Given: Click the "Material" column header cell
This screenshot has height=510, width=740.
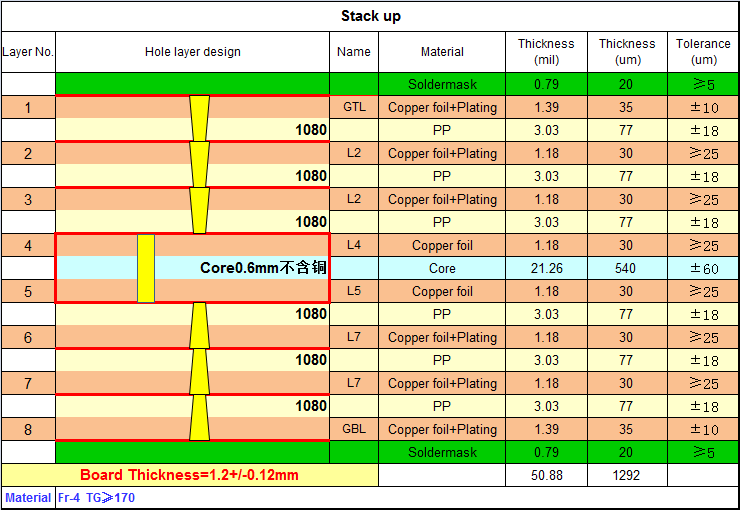Looking at the screenshot, I should coord(442,52).
